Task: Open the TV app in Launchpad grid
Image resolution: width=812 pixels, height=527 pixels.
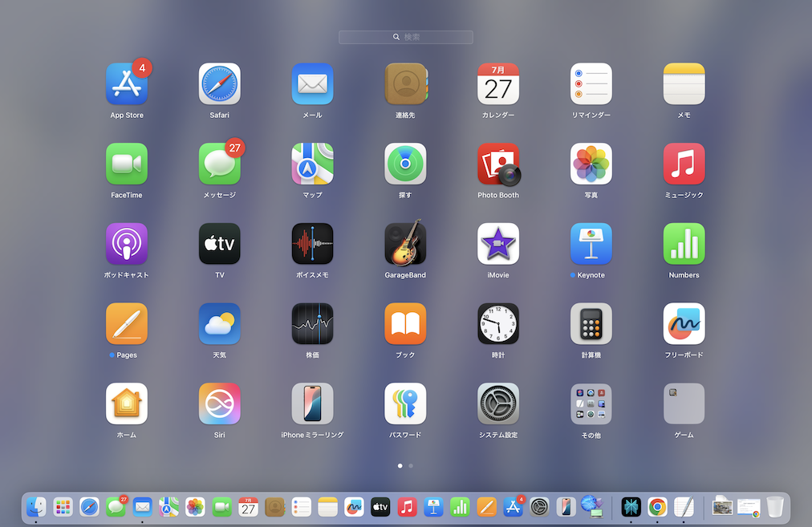Action: tap(220, 244)
